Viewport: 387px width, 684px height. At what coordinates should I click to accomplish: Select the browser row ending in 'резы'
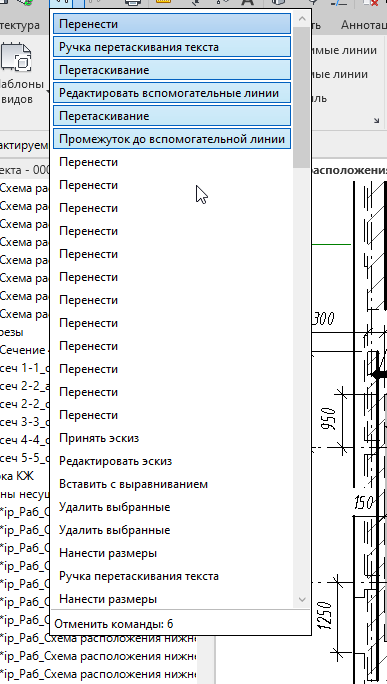point(12,332)
